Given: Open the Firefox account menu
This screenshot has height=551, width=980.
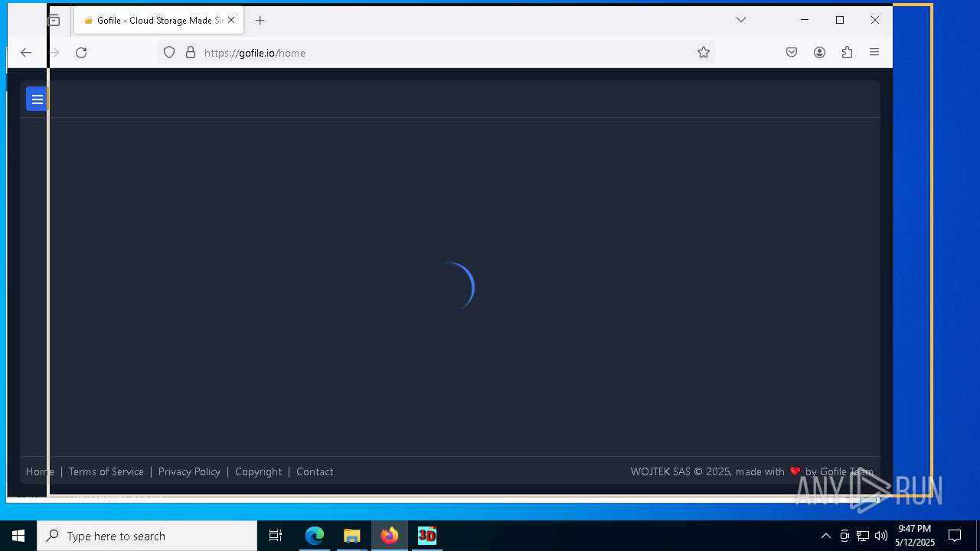Looking at the screenshot, I should pos(819,53).
